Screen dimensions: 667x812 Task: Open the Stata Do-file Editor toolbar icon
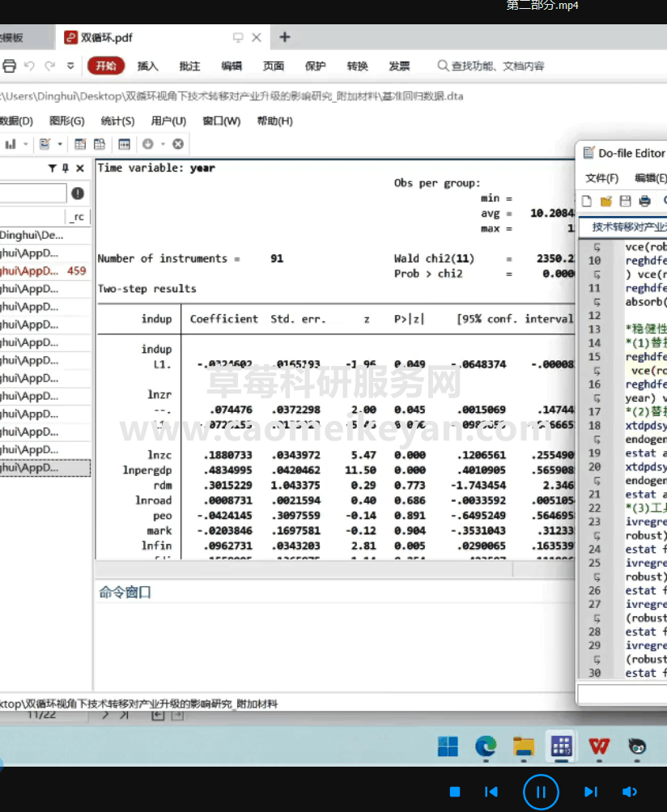click(45, 144)
